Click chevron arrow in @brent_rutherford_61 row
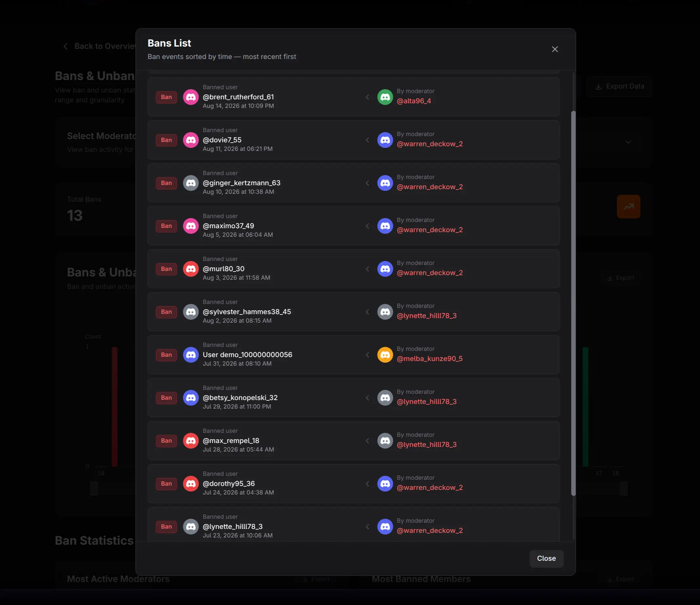 click(367, 97)
